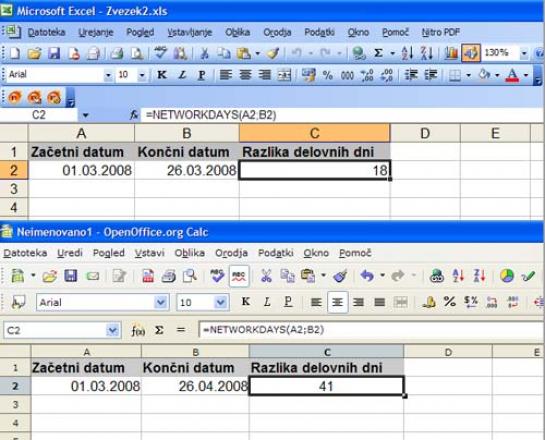545x440 pixels.
Task: Click Calc's Chart pie icon
Action: (507, 276)
